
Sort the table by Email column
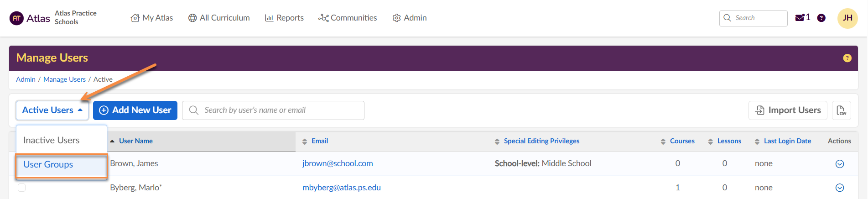pyautogui.click(x=319, y=141)
